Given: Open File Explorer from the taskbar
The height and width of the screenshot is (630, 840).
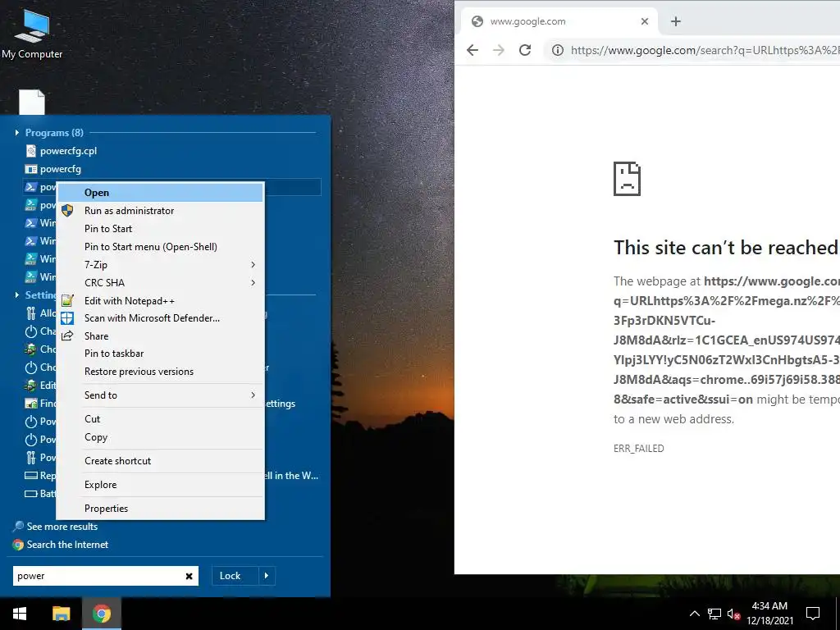Looking at the screenshot, I should click(61, 614).
